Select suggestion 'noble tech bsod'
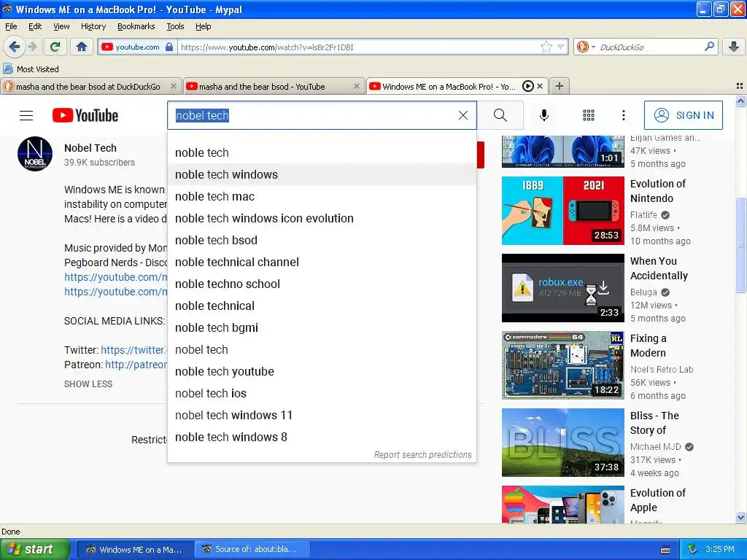The image size is (747, 560). tap(322, 240)
